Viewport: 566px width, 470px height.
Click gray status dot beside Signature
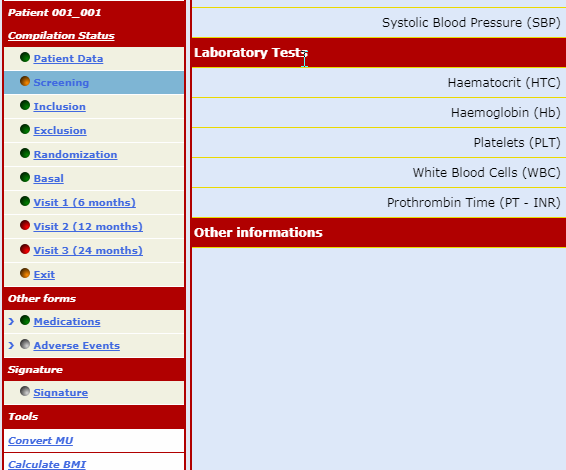(x=25, y=391)
